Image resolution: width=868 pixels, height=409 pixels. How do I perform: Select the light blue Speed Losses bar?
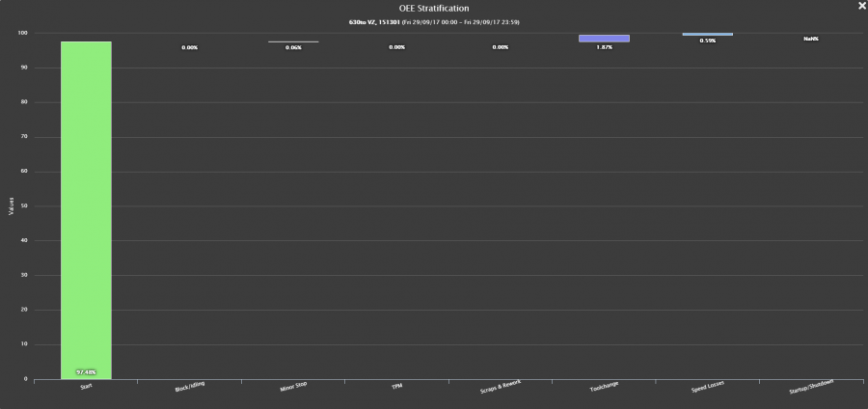click(x=708, y=35)
